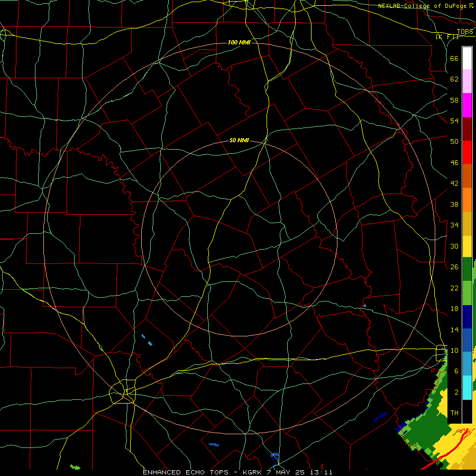Click the ENHANCED ECHO TOPS title text
Image resolution: width=476 pixels, height=476 pixels.
pyautogui.click(x=186, y=472)
